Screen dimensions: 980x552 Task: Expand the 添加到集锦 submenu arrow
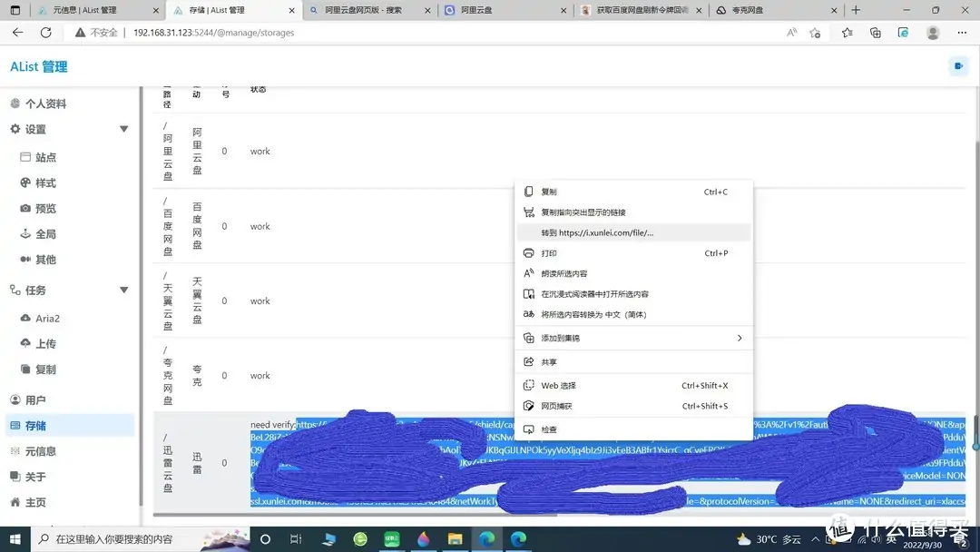[x=740, y=337]
